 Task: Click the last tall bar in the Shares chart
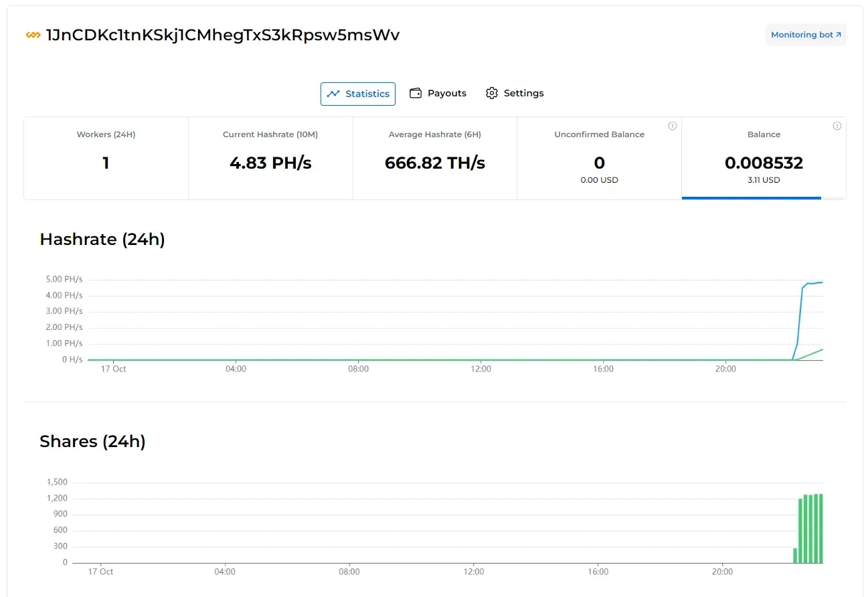pyautogui.click(x=820, y=529)
